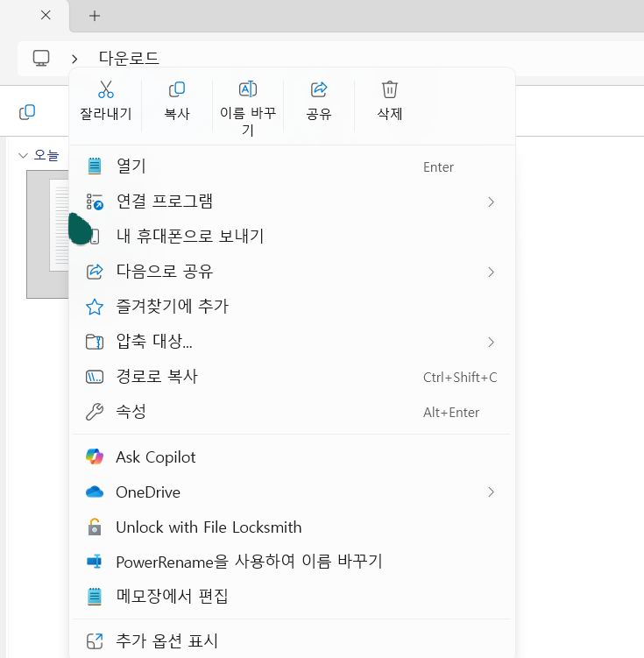Open a new tab with the plus button

pos(95,16)
